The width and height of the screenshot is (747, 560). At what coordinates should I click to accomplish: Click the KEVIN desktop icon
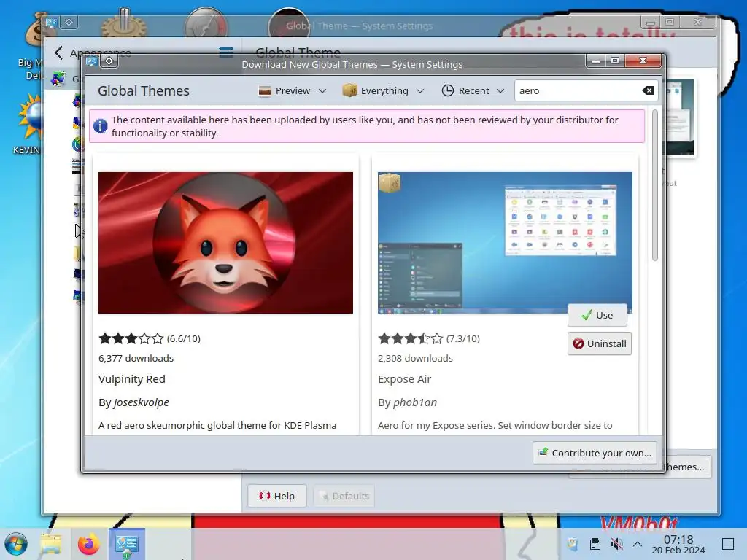28,124
